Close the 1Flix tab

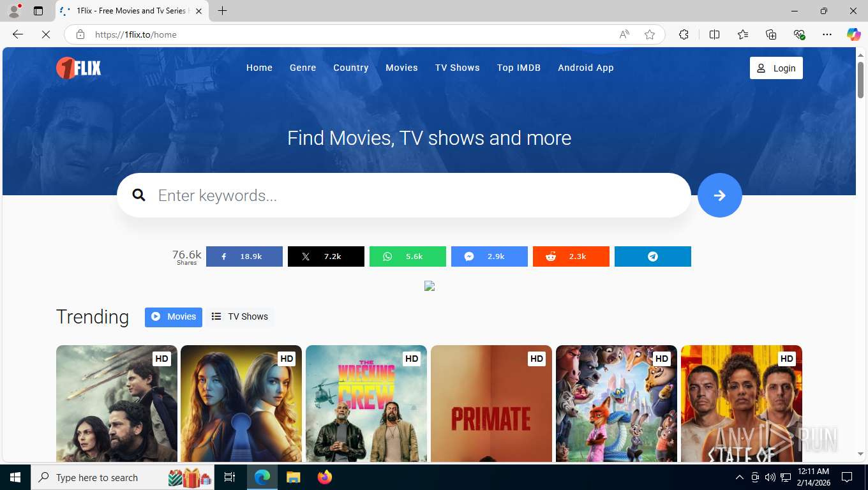pyautogui.click(x=198, y=11)
